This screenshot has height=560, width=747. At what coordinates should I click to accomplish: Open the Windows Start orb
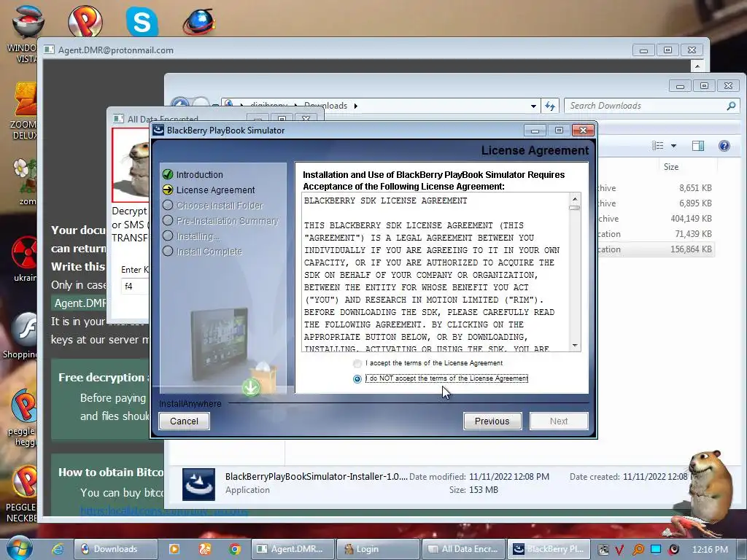pos(20,548)
